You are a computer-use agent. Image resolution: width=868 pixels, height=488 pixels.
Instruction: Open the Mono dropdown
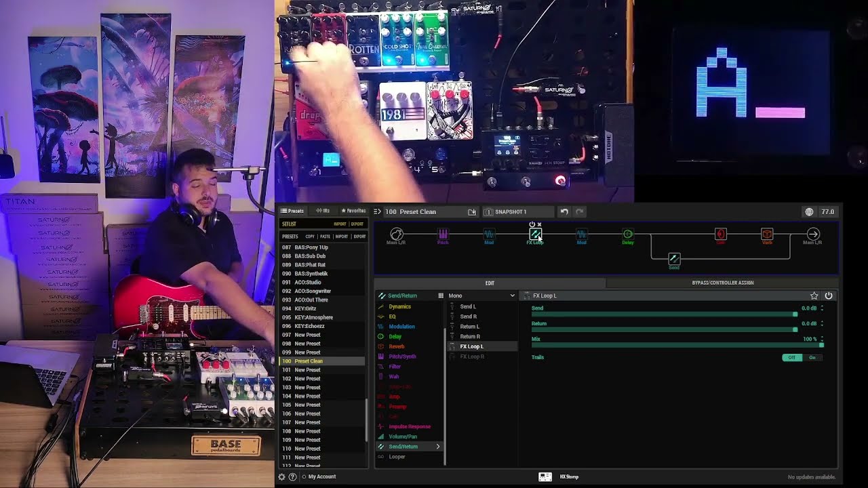481,296
